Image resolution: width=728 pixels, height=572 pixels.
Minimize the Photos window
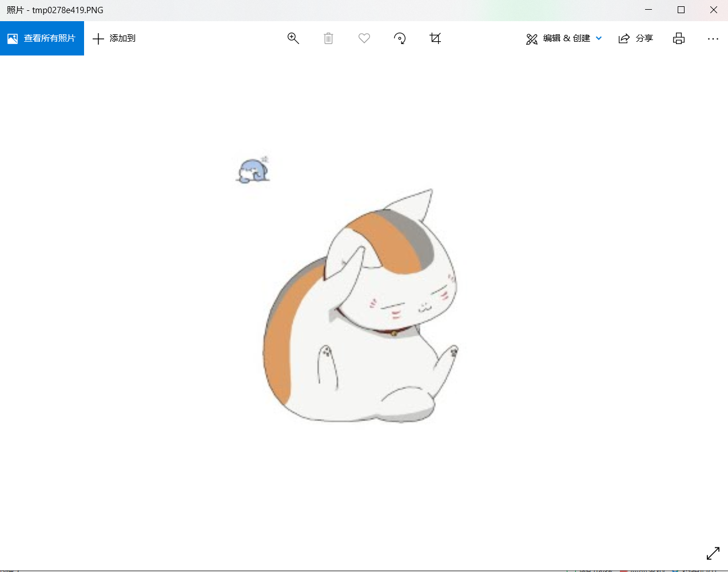[649, 10]
